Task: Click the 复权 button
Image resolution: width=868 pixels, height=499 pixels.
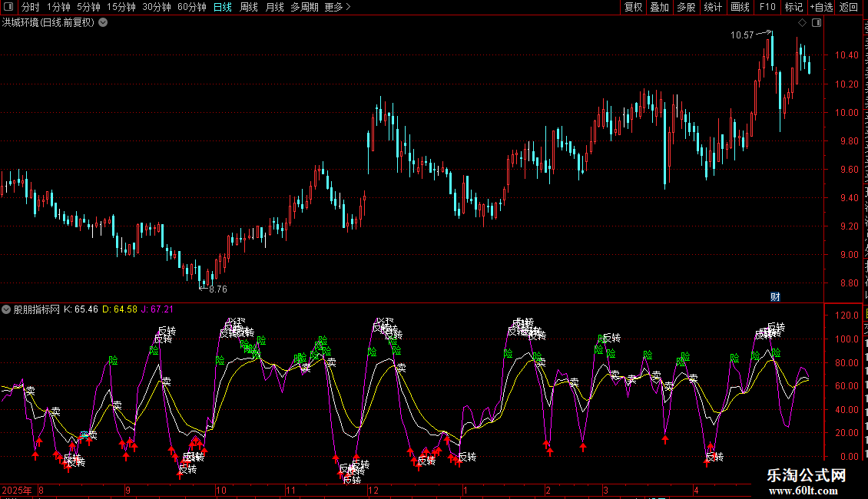Action: pos(633,7)
